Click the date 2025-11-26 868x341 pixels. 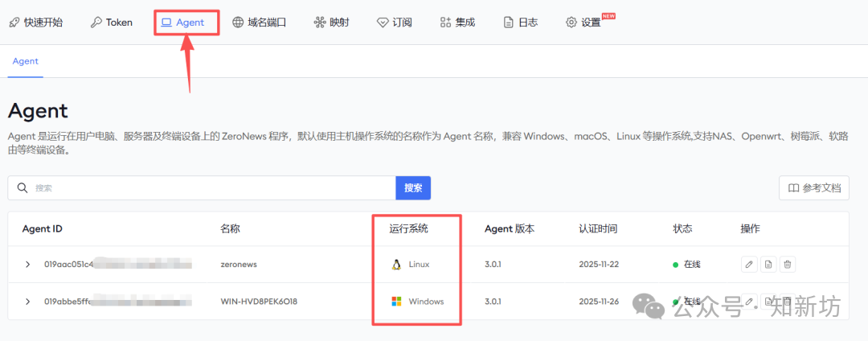[x=599, y=302]
